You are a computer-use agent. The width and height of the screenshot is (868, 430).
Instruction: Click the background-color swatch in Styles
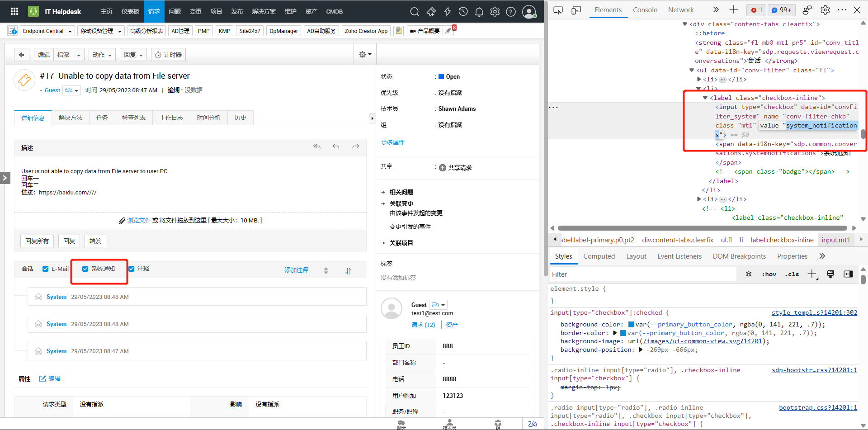[x=631, y=324]
